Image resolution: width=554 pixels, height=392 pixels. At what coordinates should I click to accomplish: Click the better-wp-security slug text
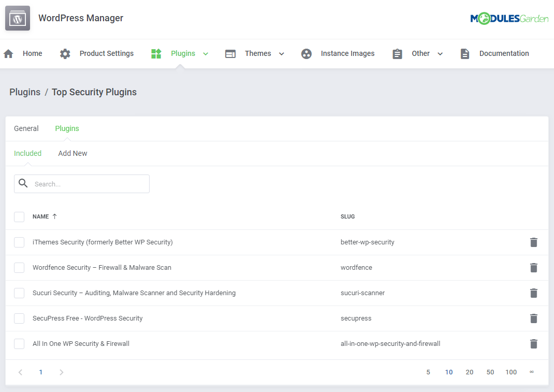coord(368,242)
